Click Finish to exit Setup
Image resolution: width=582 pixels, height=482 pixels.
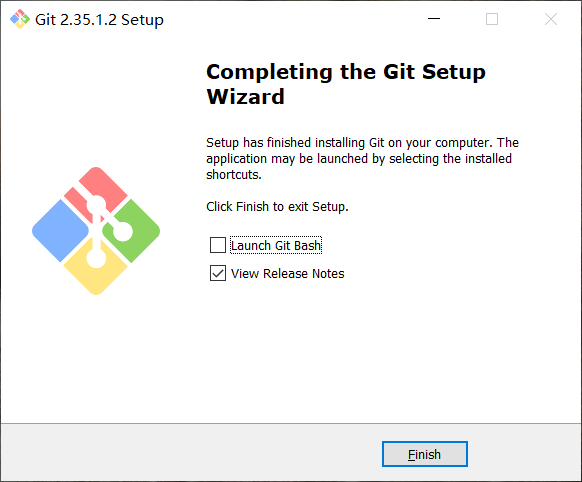click(x=425, y=454)
